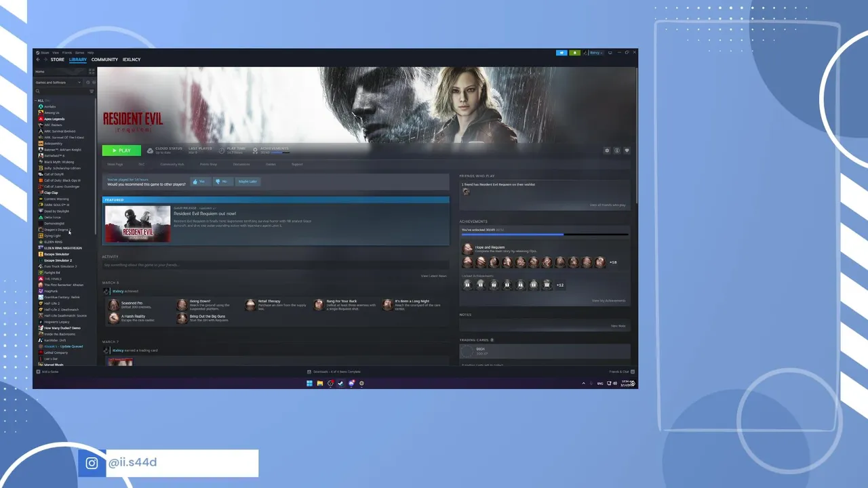
Task: Select Escape Simulator 2 in the list
Action: (x=58, y=260)
